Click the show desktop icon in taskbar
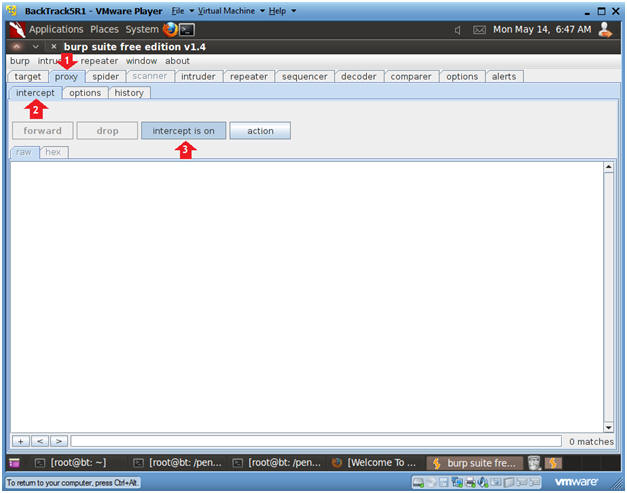This screenshot has height=493, width=627. pyautogui.click(x=14, y=463)
